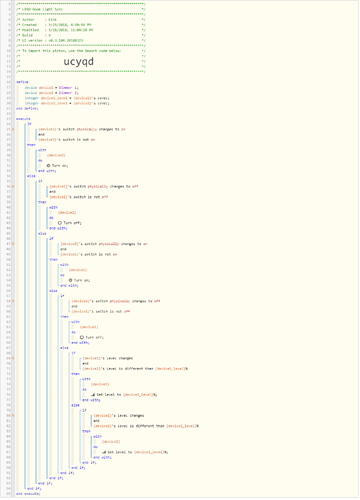Click the power icon on line 43 Turn off
The width and height of the screenshot is (360, 500).
(60, 223)
